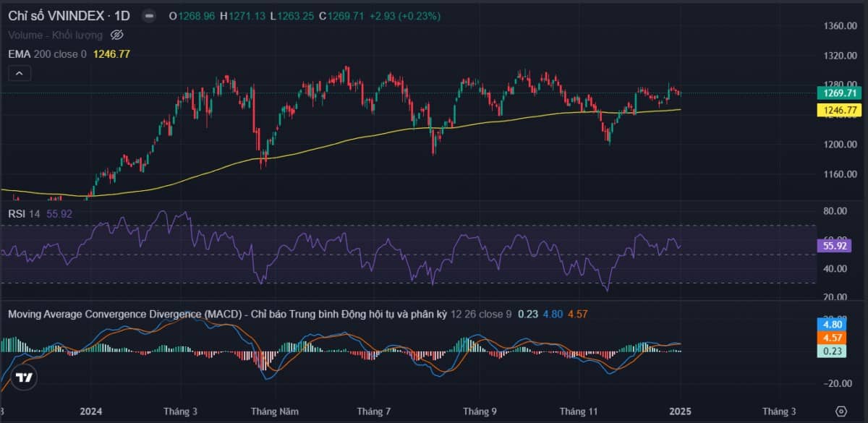Select the MACD indicator title label
The width and height of the screenshot is (868, 423).
227,315
